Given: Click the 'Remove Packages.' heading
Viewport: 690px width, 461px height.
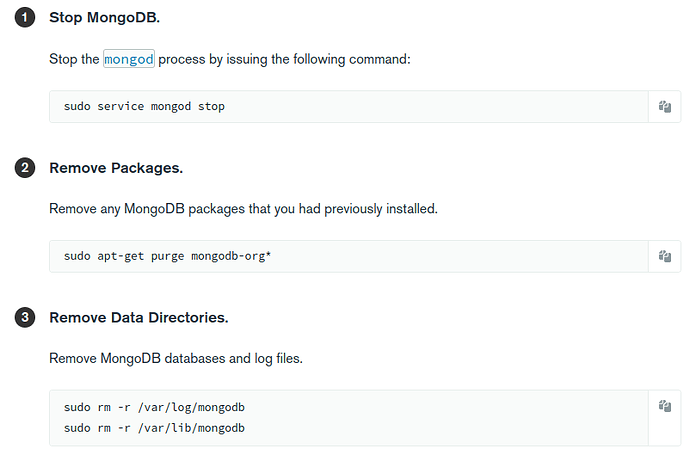Looking at the screenshot, I should (116, 168).
